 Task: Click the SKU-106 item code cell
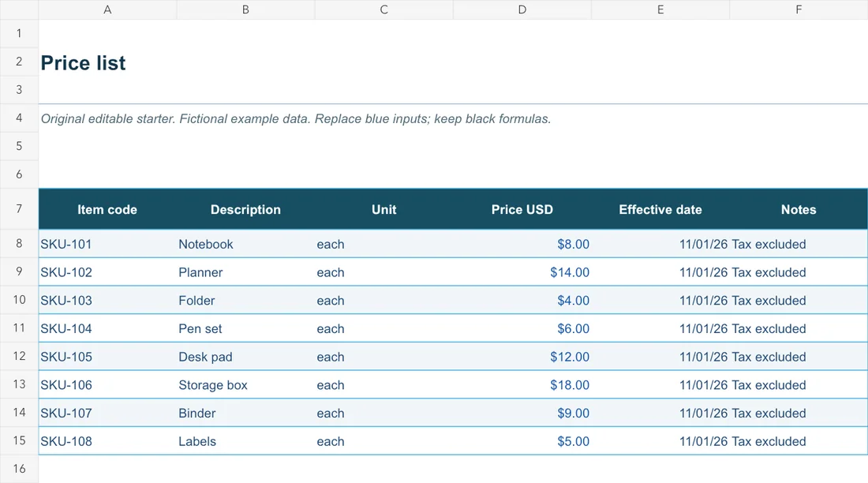(x=107, y=385)
